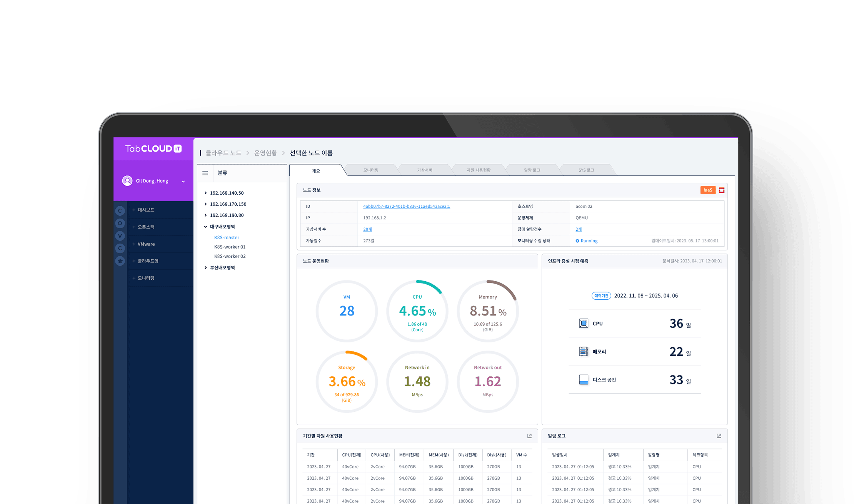Open external link icon in 알람 로그 panel
This screenshot has width=854, height=504.
coord(719,436)
